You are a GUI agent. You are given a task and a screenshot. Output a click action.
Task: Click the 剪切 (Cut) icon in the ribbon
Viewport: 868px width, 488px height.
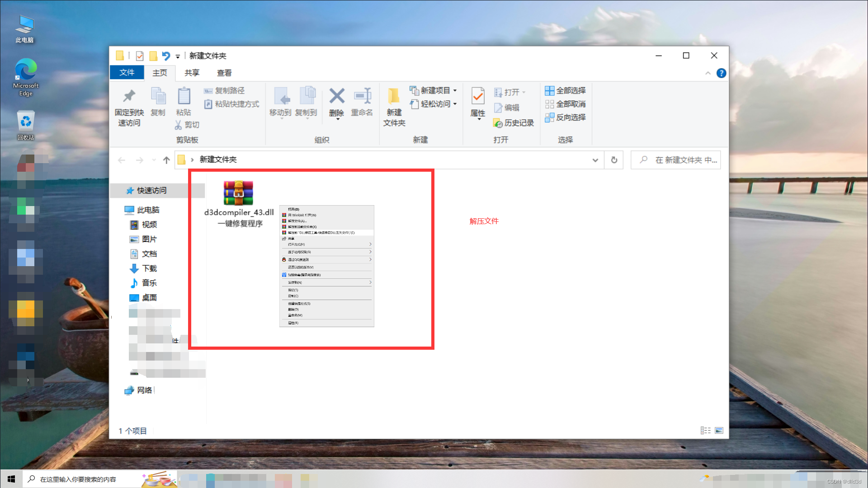[186, 125]
